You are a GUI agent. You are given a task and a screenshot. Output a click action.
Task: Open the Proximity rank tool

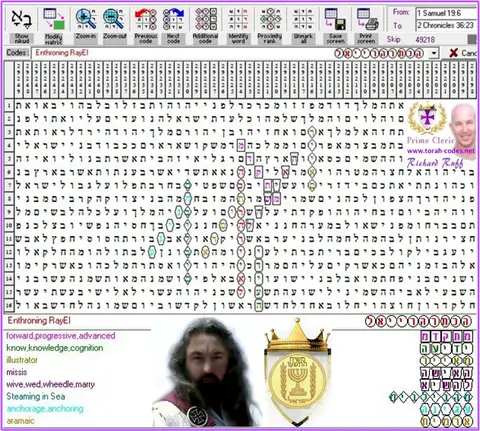pyautogui.click(x=270, y=19)
